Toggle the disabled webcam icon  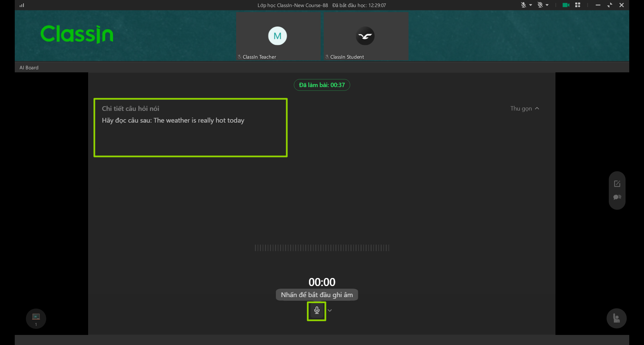[x=540, y=5]
